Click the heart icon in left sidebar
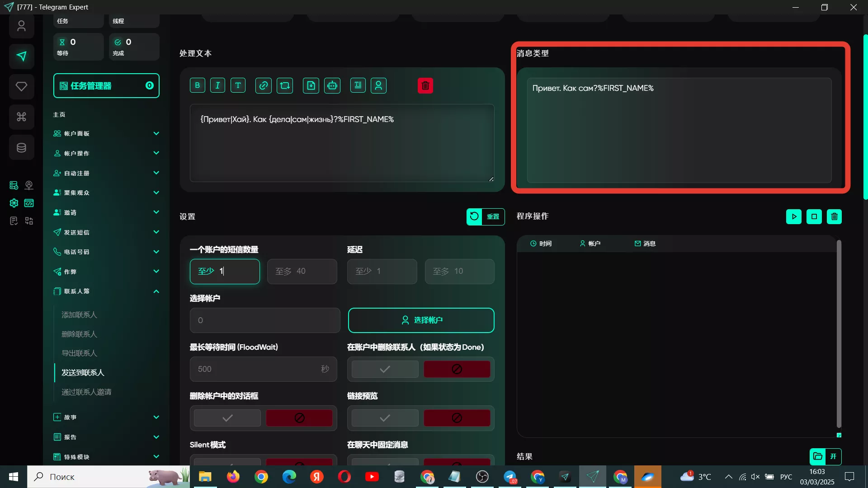 (x=21, y=86)
